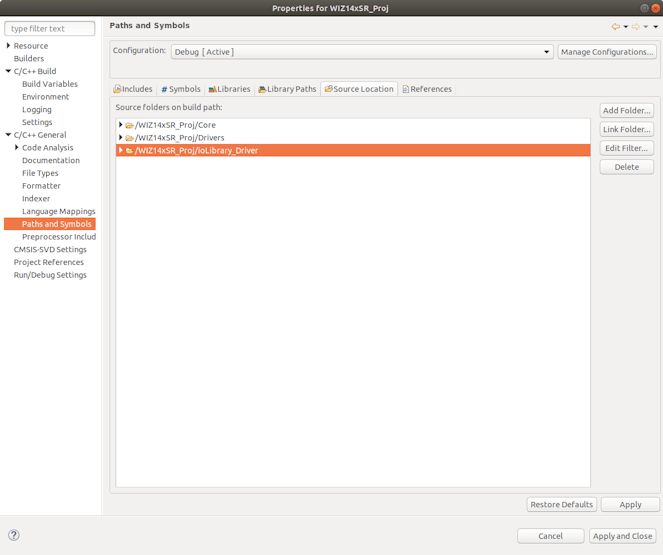Select C/C++ Build tree item

pyautogui.click(x=35, y=71)
